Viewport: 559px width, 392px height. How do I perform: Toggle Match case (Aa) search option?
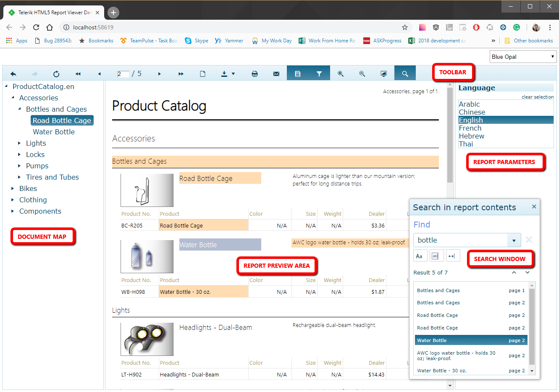tap(419, 256)
